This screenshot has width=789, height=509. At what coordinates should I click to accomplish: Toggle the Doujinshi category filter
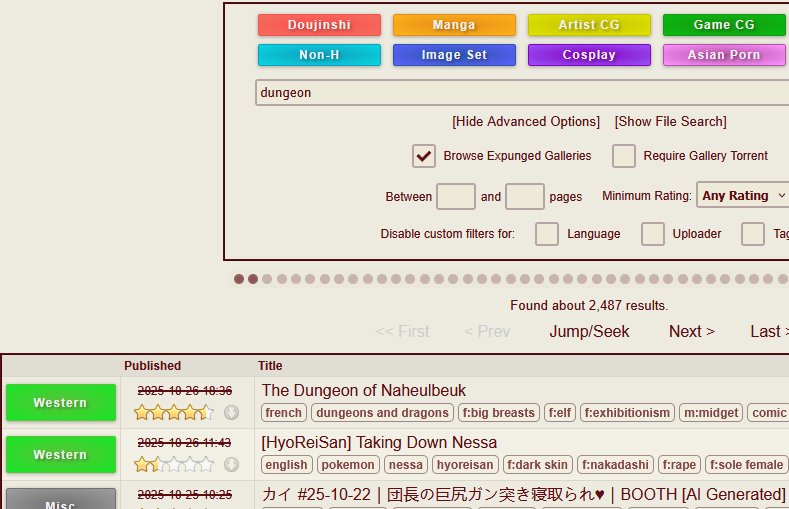[319, 25]
